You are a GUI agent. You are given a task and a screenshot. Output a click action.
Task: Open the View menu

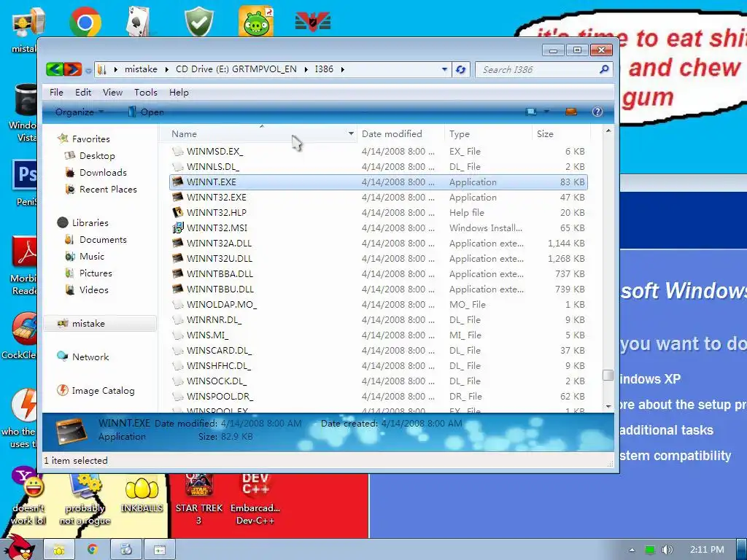pyautogui.click(x=112, y=93)
